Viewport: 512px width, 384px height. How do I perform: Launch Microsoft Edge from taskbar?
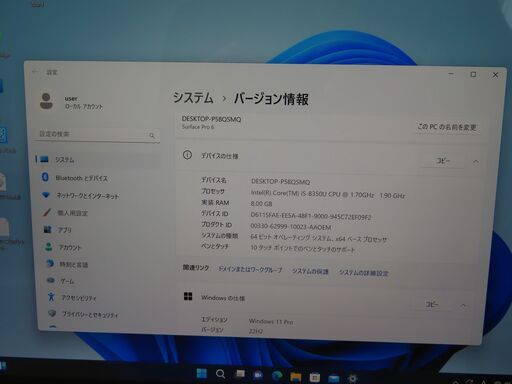(277, 376)
